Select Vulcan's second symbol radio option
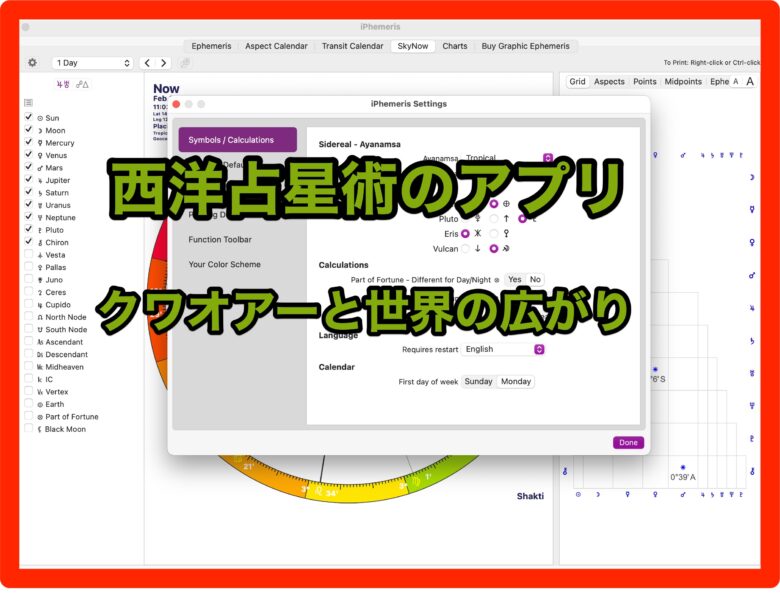Viewport: 780px width, 601px height. (493, 249)
